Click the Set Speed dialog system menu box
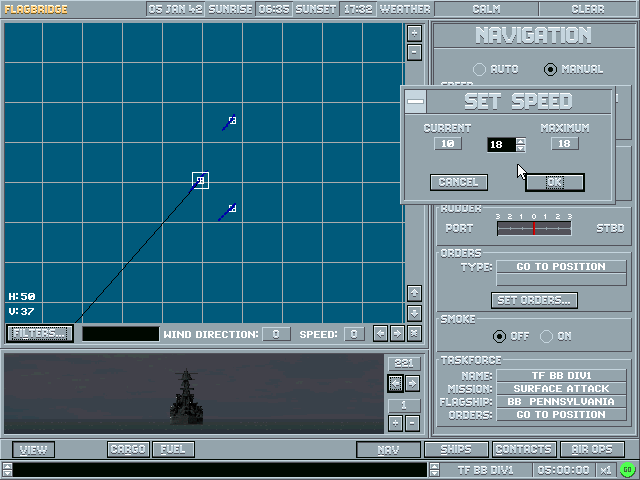Image resolution: width=640 pixels, height=480 pixels. click(x=415, y=101)
